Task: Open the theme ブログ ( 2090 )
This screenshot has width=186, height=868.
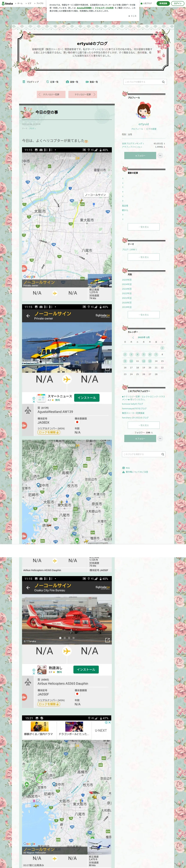Action: tap(129, 250)
